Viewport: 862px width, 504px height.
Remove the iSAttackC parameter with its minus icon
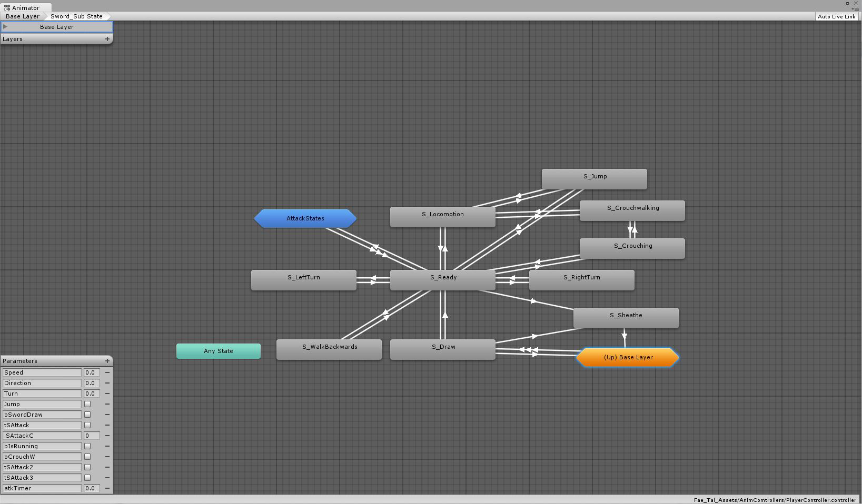pos(107,436)
